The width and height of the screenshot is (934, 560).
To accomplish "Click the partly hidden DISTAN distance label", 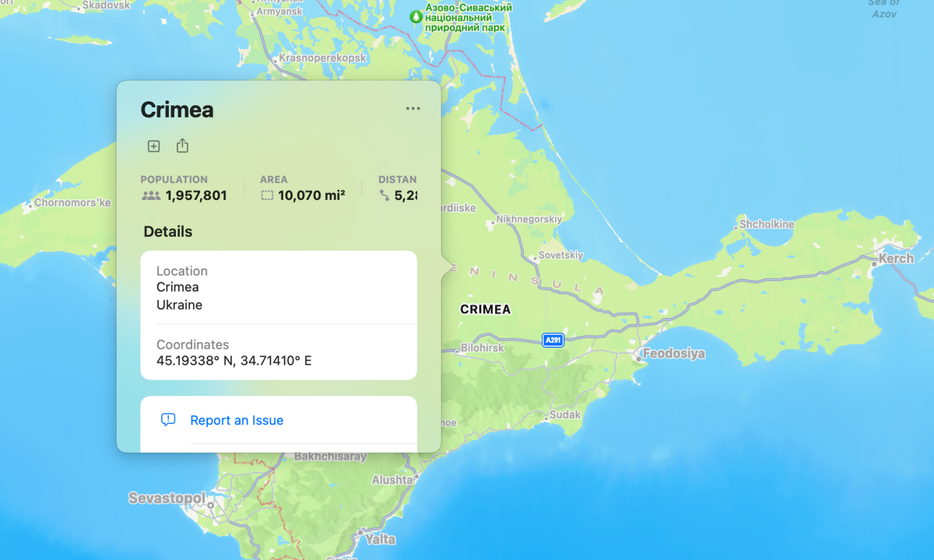I will pyautogui.click(x=398, y=179).
